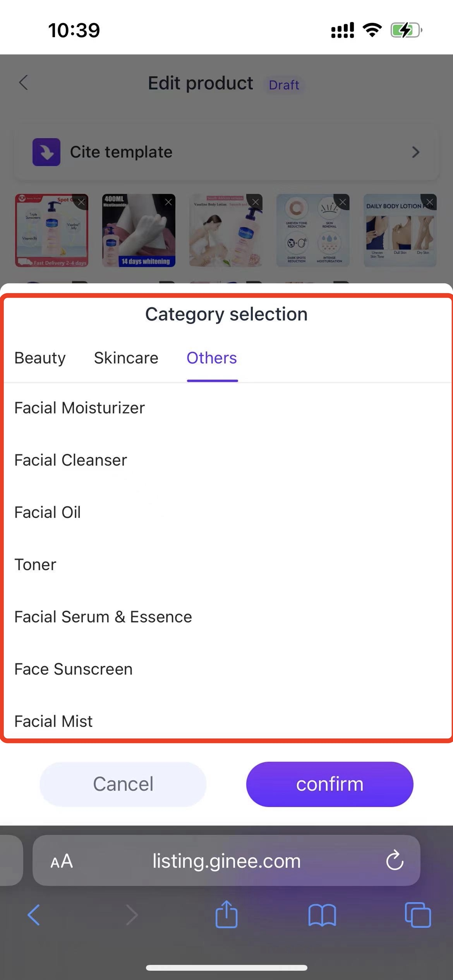Open the Safari share sheet icon
This screenshot has height=980, width=453.
tap(226, 914)
